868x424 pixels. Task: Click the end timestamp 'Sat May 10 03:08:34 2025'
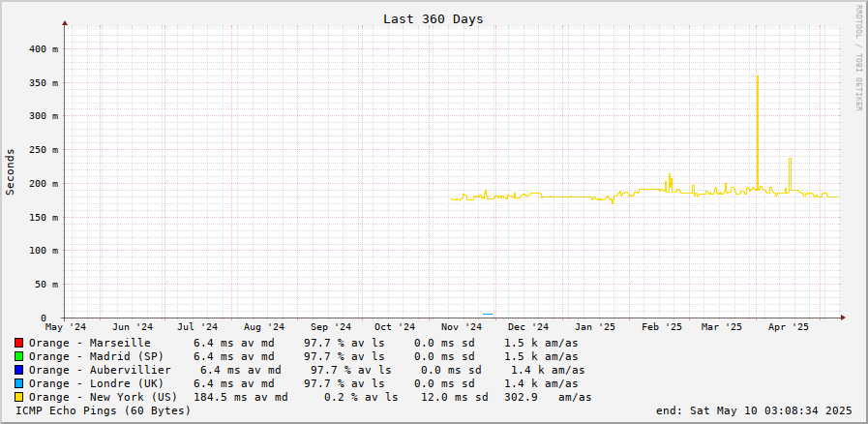[x=770, y=410]
